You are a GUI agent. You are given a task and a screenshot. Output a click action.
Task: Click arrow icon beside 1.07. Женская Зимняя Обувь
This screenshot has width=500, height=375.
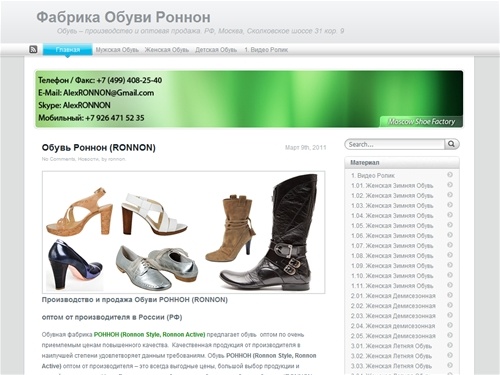click(x=450, y=245)
